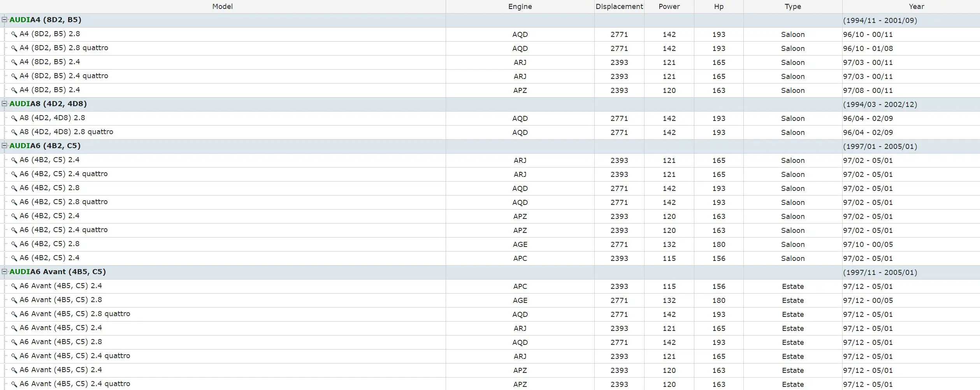Click the A6 Avant (4B5, C5) 2.8 quattro name
The height and width of the screenshot is (390, 980).
click(75, 314)
